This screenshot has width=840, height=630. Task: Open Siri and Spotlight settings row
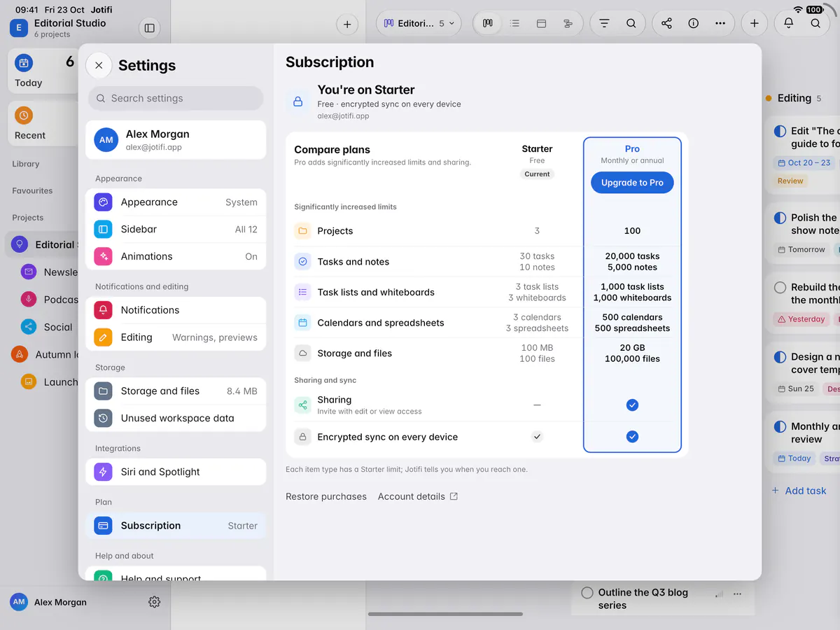(176, 472)
